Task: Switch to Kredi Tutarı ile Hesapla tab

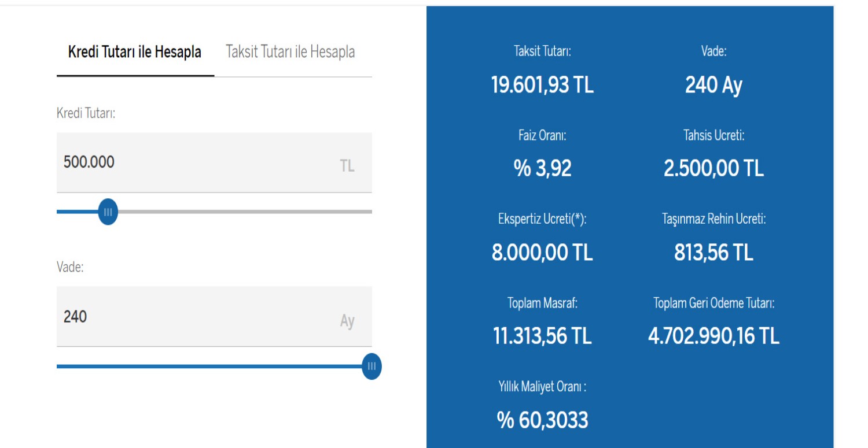Action: point(134,52)
